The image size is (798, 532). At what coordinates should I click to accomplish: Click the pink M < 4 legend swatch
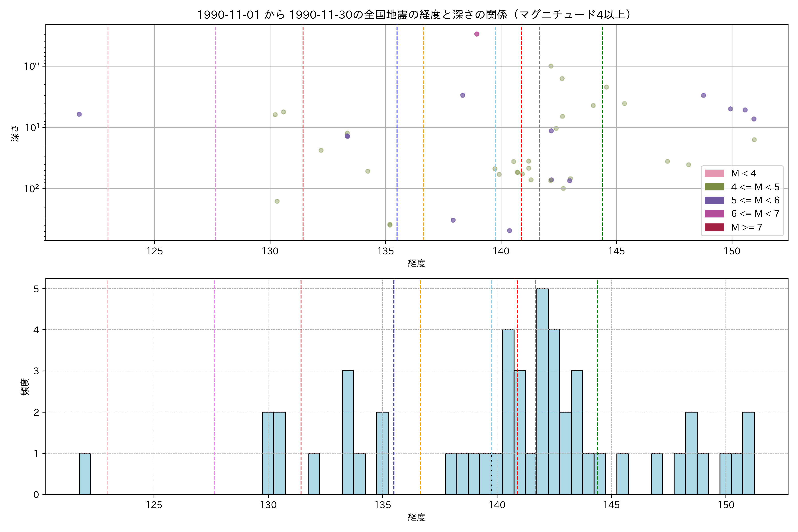coord(714,173)
